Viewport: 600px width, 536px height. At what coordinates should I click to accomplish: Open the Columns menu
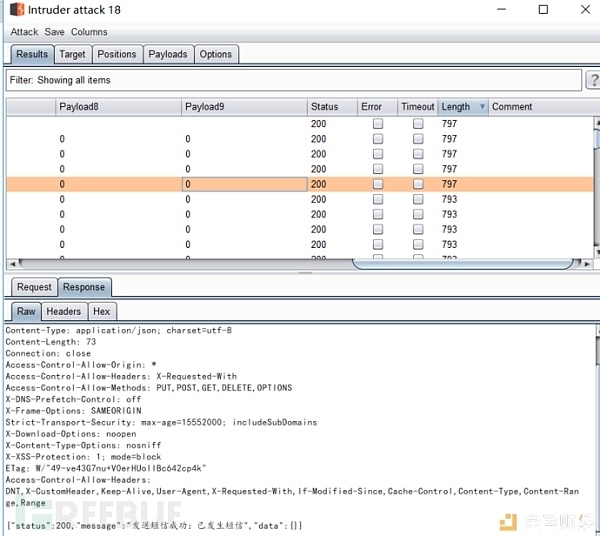[89, 32]
